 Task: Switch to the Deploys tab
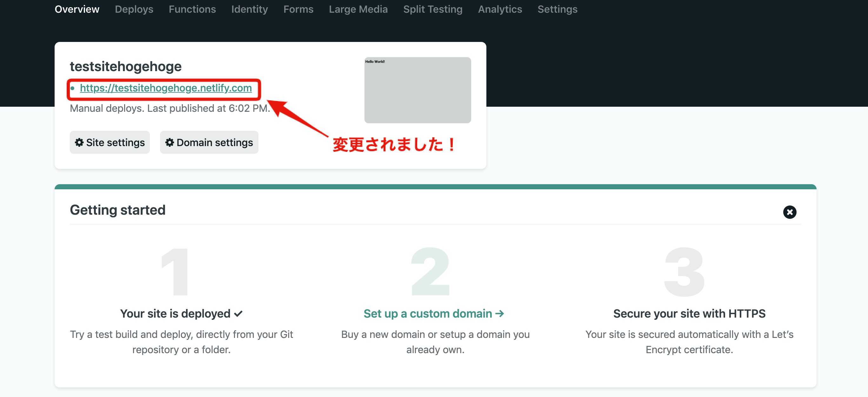pyautogui.click(x=134, y=9)
